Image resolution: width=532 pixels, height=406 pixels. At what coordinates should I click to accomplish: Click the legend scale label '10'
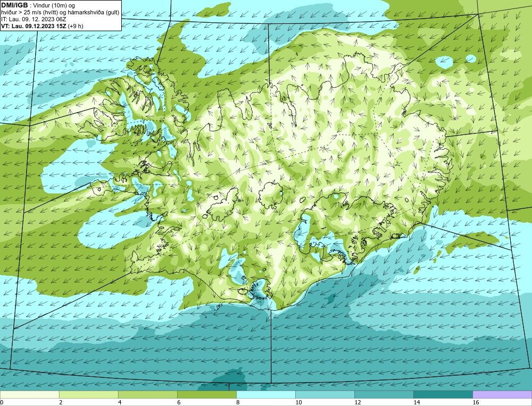[298, 402]
